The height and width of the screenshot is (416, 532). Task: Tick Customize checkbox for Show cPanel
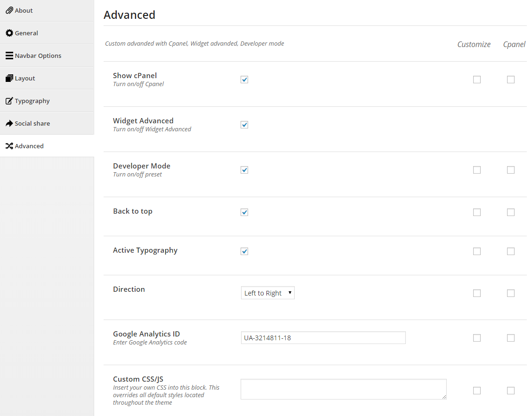[x=477, y=80]
